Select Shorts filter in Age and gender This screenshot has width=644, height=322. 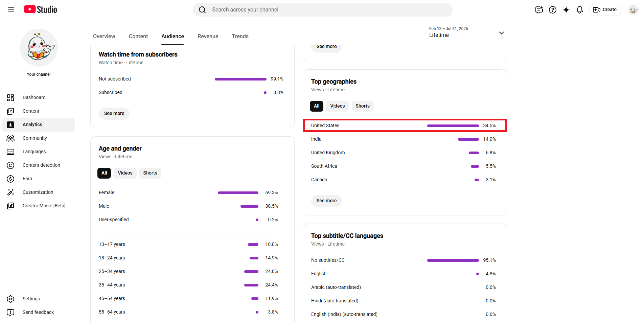pos(150,173)
